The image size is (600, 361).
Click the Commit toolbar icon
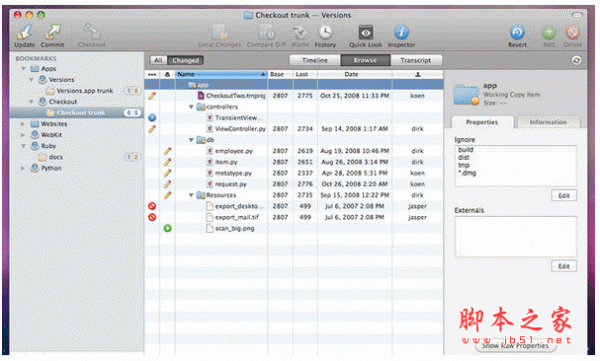point(52,32)
